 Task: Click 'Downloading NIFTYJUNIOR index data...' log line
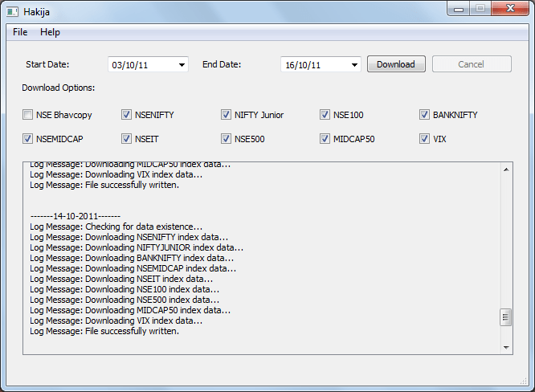(x=137, y=247)
